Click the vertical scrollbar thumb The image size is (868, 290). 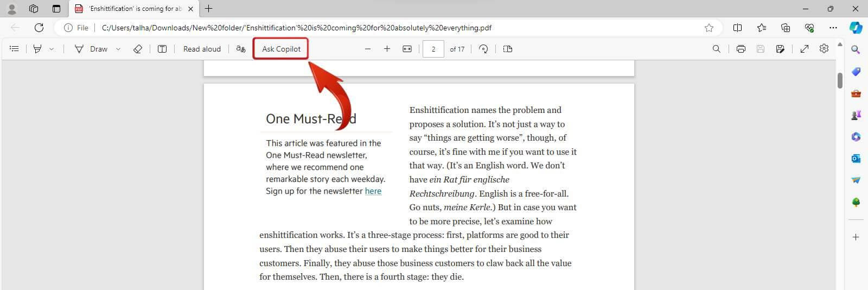(x=840, y=80)
